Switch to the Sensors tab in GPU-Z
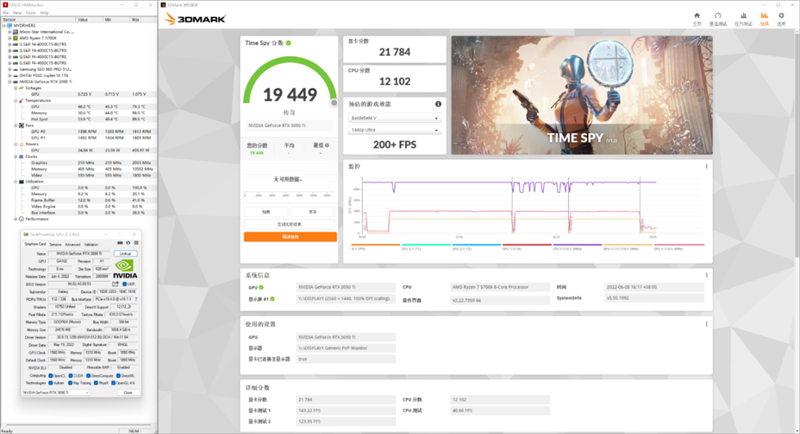The width and height of the screenshot is (800, 434). coord(56,244)
